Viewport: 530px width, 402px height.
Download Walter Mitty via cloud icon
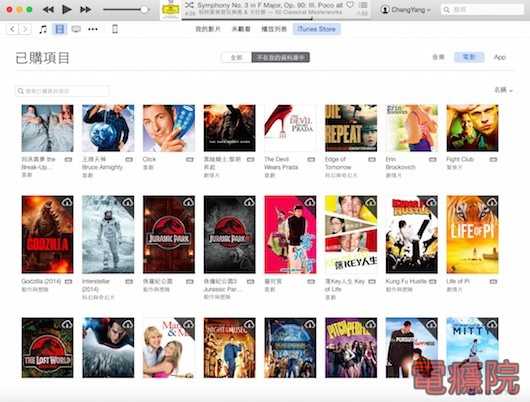[492, 324]
